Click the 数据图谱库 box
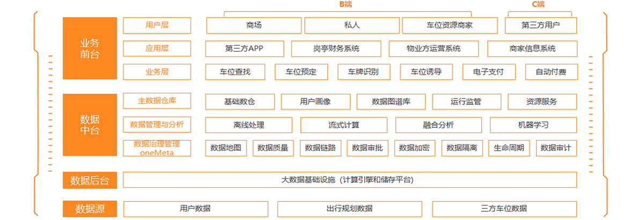The width and height of the screenshot is (644, 220). pos(391,101)
